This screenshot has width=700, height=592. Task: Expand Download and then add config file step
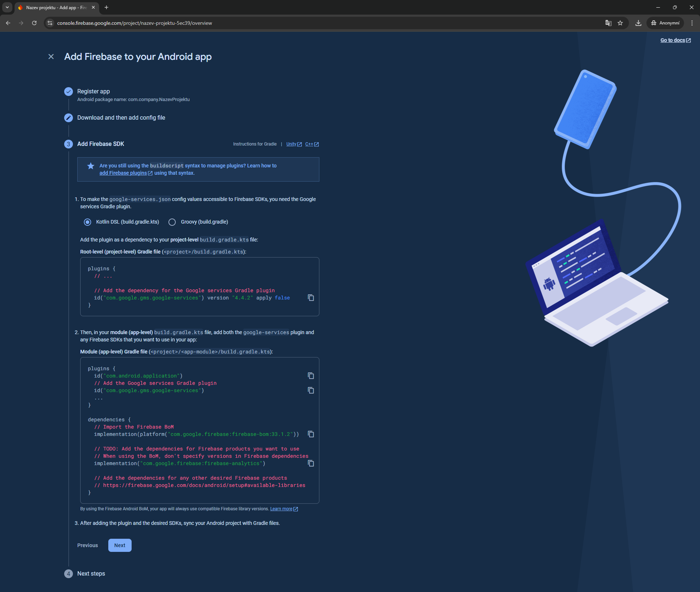click(121, 117)
